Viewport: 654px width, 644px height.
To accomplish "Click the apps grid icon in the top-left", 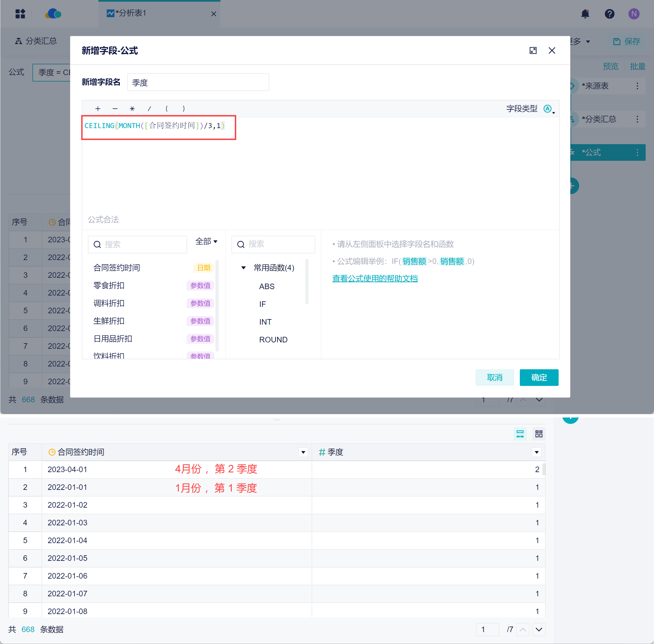I will [20, 14].
